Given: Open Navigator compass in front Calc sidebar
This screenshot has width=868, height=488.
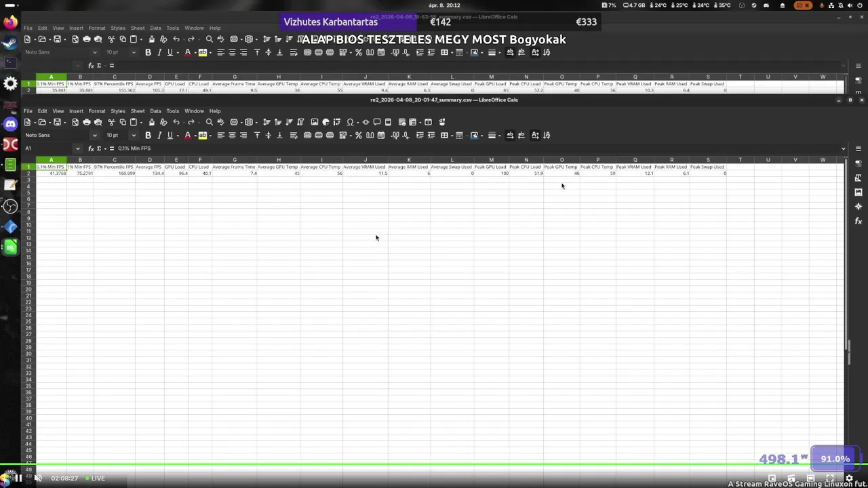Looking at the screenshot, I should tap(859, 206).
